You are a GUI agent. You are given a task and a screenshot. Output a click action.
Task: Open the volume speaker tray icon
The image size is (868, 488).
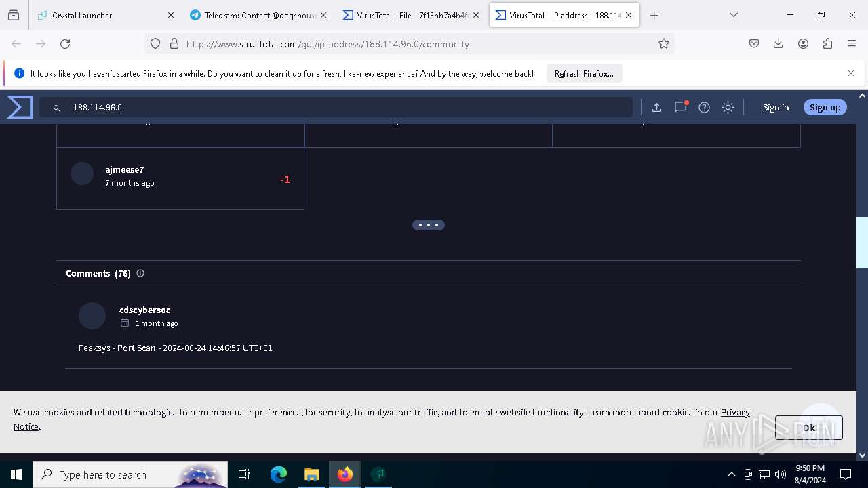(x=781, y=474)
